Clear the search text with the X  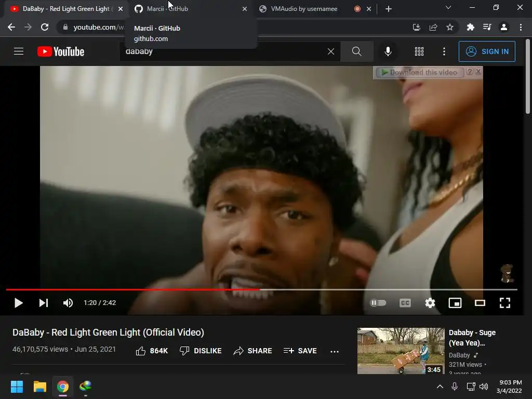(331, 51)
